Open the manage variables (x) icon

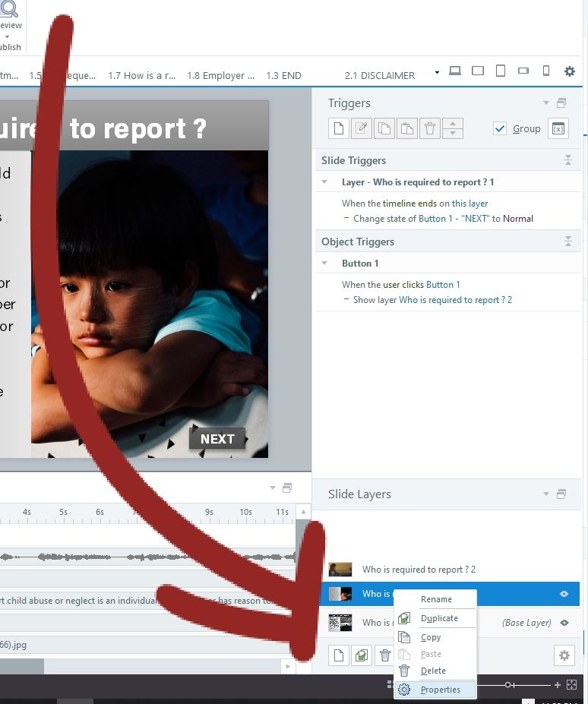(558, 128)
